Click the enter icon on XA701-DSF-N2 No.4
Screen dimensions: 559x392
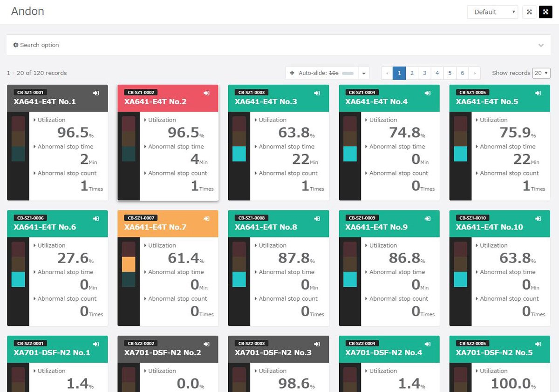[x=428, y=344]
